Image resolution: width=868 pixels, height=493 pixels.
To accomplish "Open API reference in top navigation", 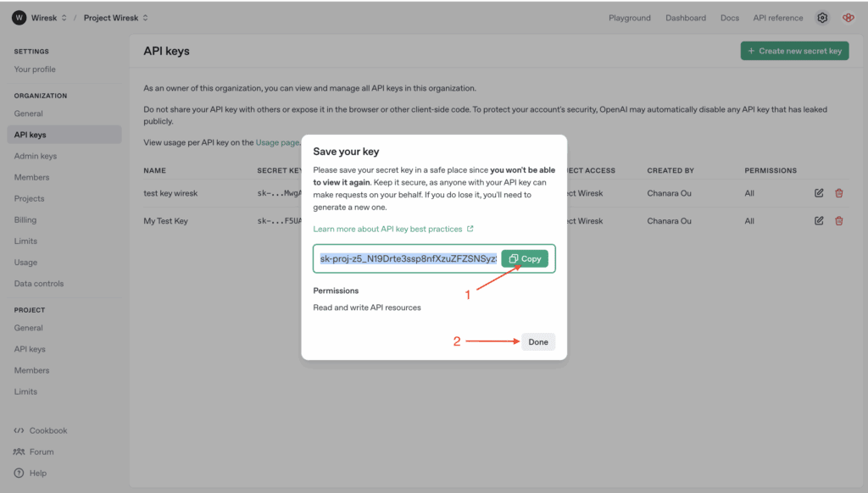I will point(778,18).
